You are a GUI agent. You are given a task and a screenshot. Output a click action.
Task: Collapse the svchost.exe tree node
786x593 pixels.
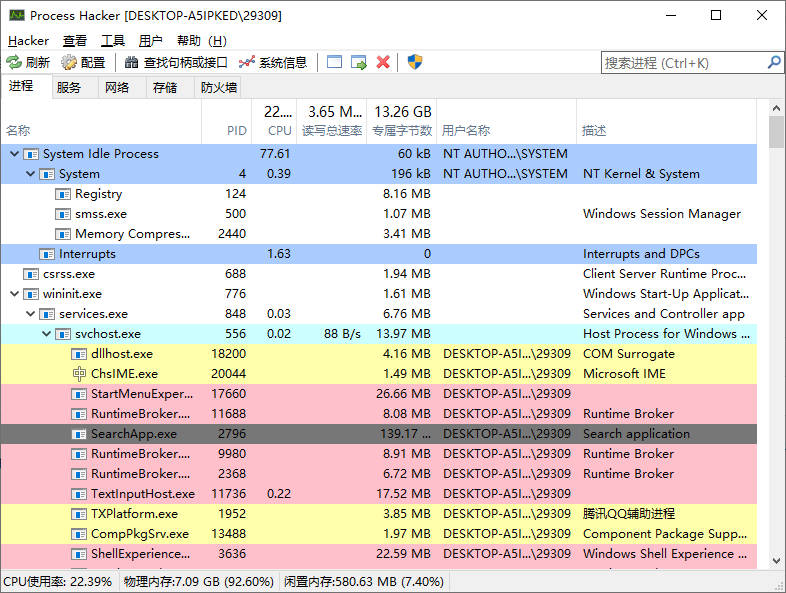coord(46,334)
